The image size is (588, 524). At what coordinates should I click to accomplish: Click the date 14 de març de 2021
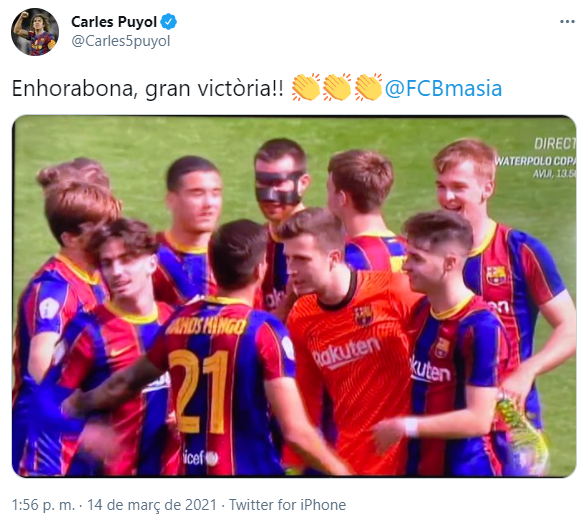(x=152, y=505)
